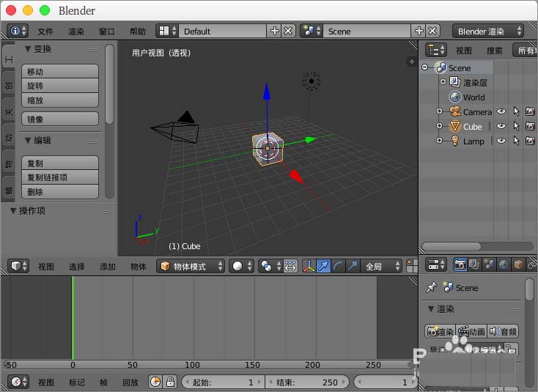
Task: Delete the Default screen layout
Action: point(289,32)
